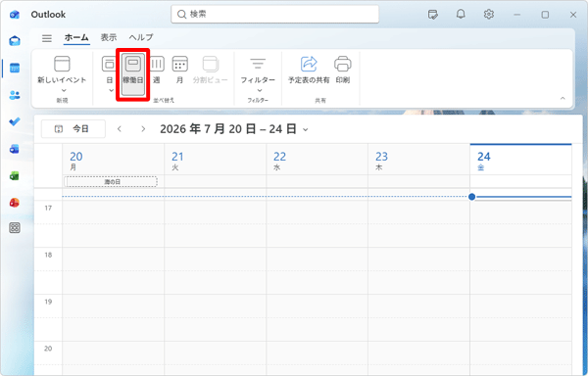Switch to the 月 (month) view

coord(179,70)
